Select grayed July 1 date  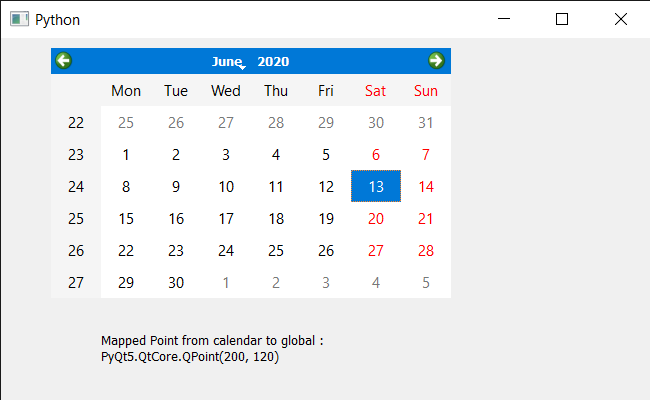pos(226,282)
